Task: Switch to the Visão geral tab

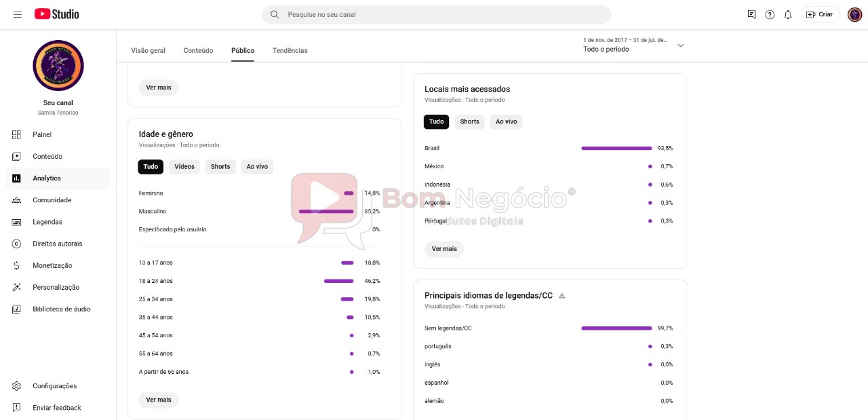Action: click(x=148, y=50)
